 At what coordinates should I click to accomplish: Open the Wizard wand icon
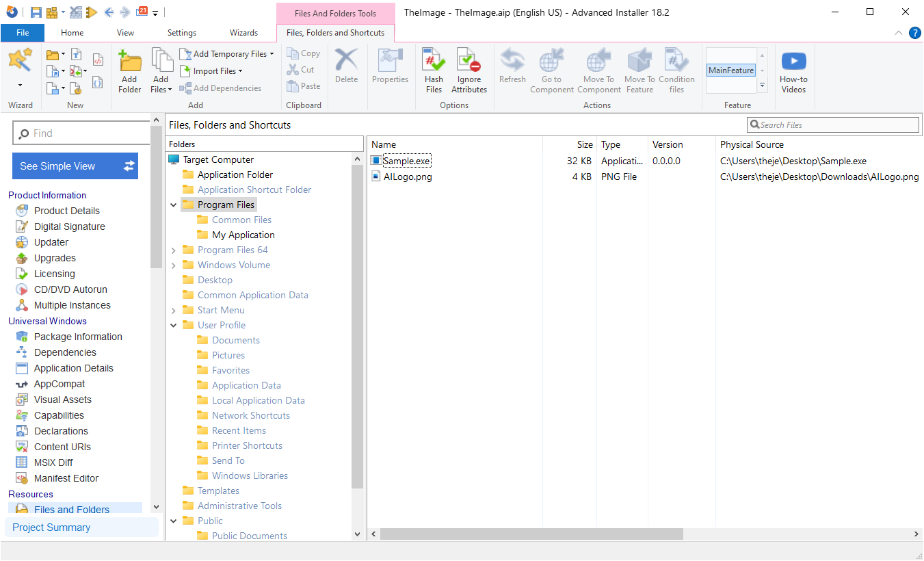click(x=20, y=60)
